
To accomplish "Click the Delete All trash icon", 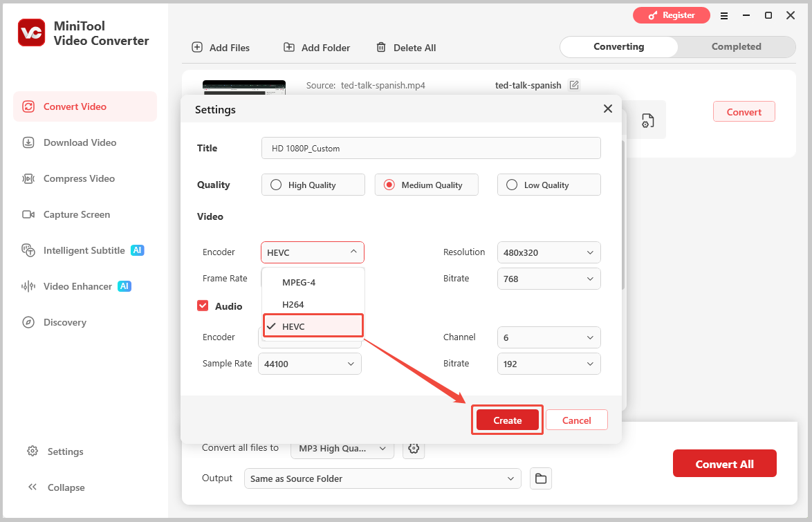I will (381, 47).
